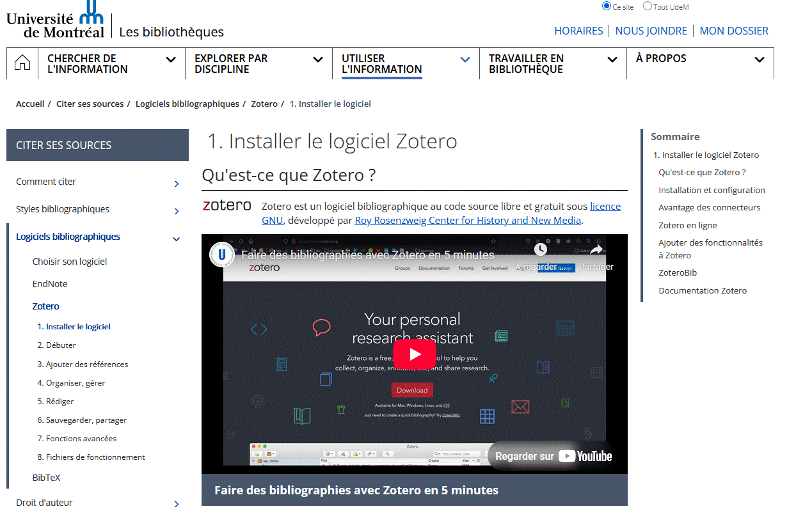Jump to ZoteroBib in Sommaire

pyautogui.click(x=678, y=273)
